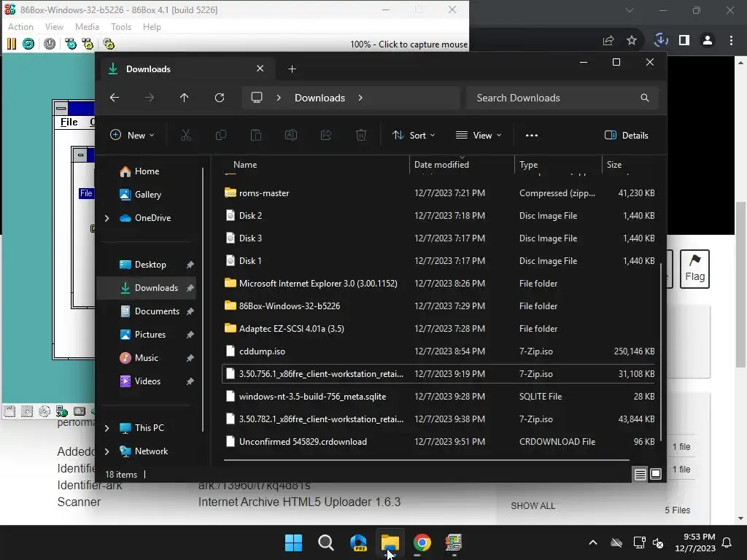Close the Downloads Explorer tab
The width and height of the screenshot is (747, 560).
click(260, 69)
